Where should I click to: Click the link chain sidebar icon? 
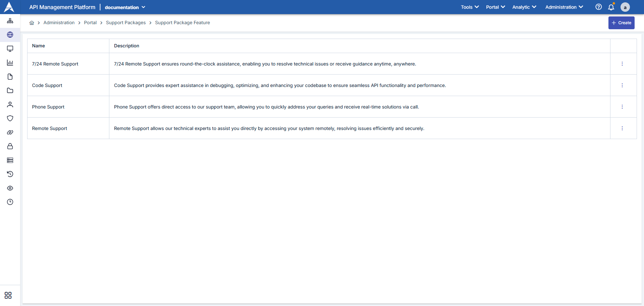(x=10, y=132)
